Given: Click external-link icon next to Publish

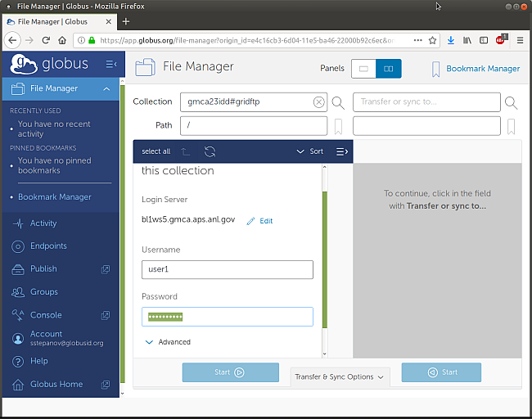Looking at the screenshot, I should (x=106, y=269).
